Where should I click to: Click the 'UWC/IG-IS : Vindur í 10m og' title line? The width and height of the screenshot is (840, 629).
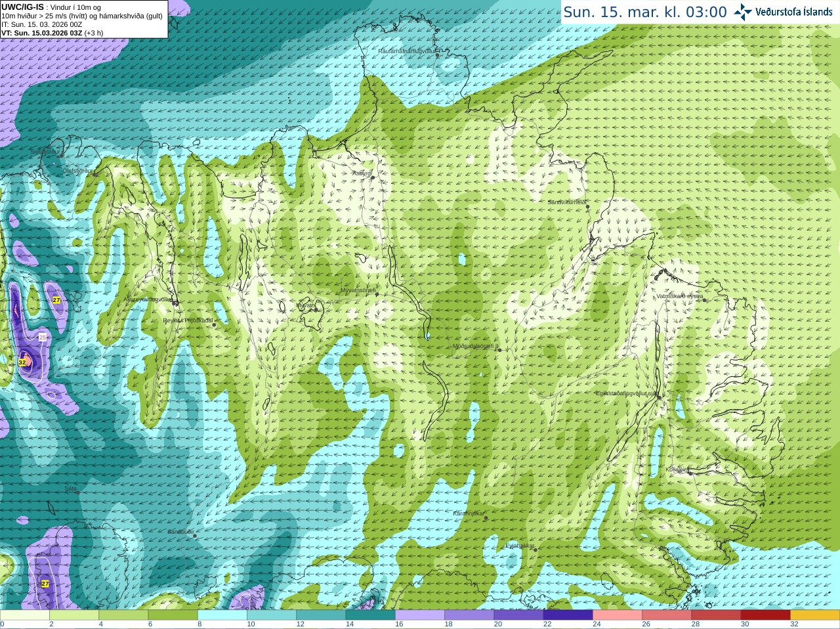click(51, 7)
